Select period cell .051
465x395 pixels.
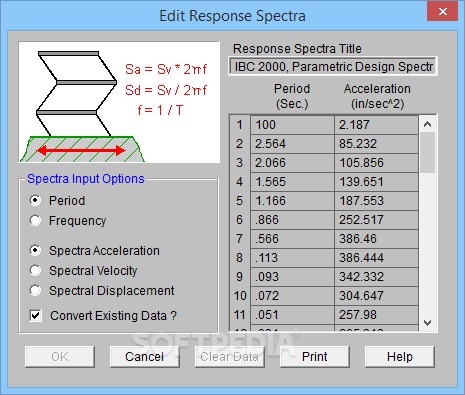pyautogui.click(x=292, y=315)
